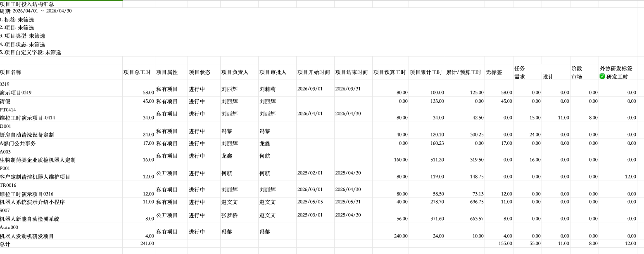Select the 项目总工时 column header cell
The width and height of the screenshot is (644, 254).
pyautogui.click(x=139, y=72)
